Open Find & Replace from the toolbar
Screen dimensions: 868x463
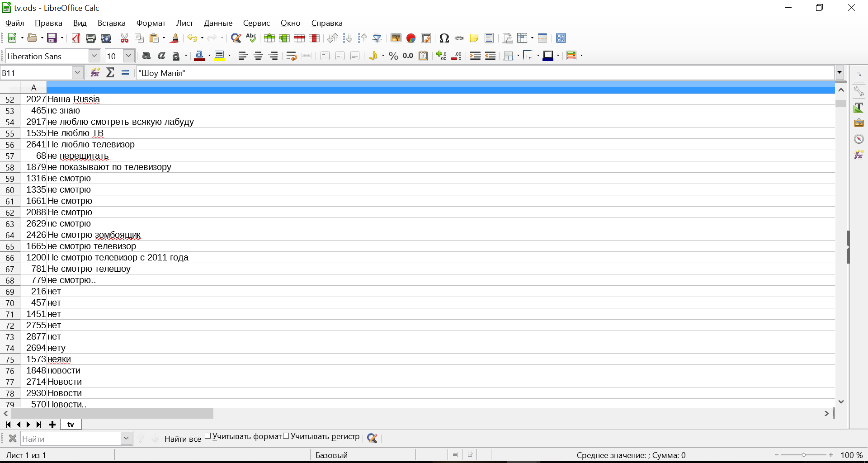coord(236,38)
